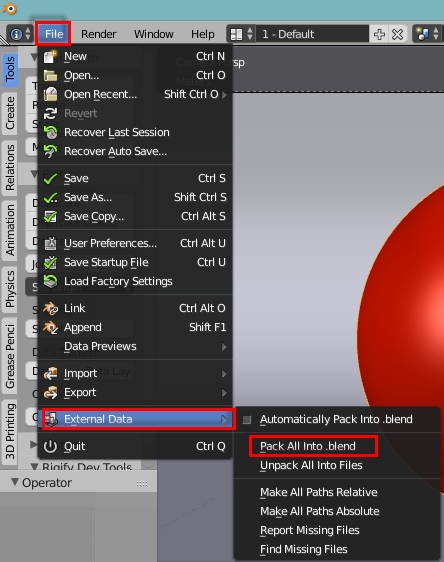Click the Quit power icon
The width and height of the screenshot is (444, 562).
(x=51, y=447)
